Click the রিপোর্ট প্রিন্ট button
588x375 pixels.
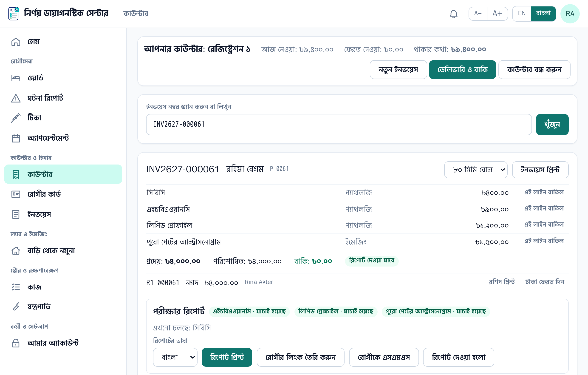[227, 357]
